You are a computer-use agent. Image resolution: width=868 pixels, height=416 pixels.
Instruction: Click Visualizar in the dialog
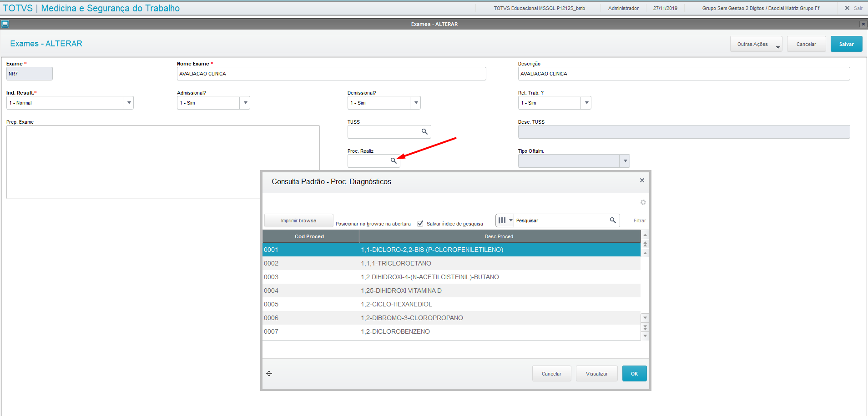pyautogui.click(x=596, y=374)
